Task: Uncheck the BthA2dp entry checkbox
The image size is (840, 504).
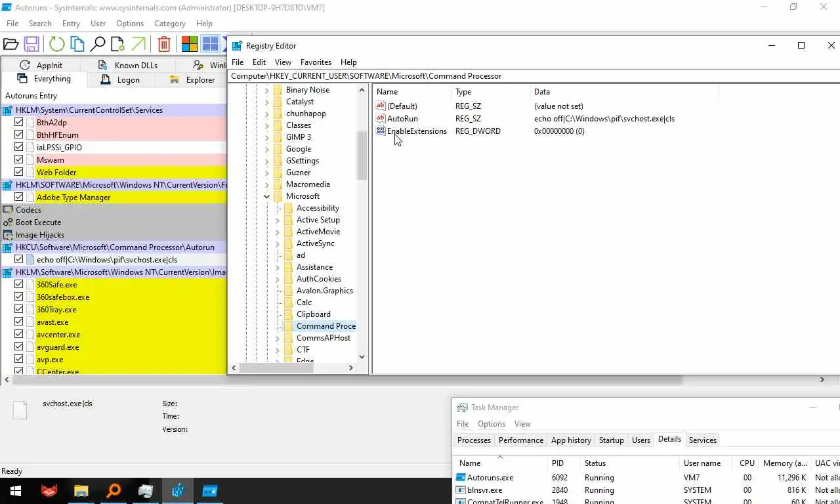Action: 18,123
